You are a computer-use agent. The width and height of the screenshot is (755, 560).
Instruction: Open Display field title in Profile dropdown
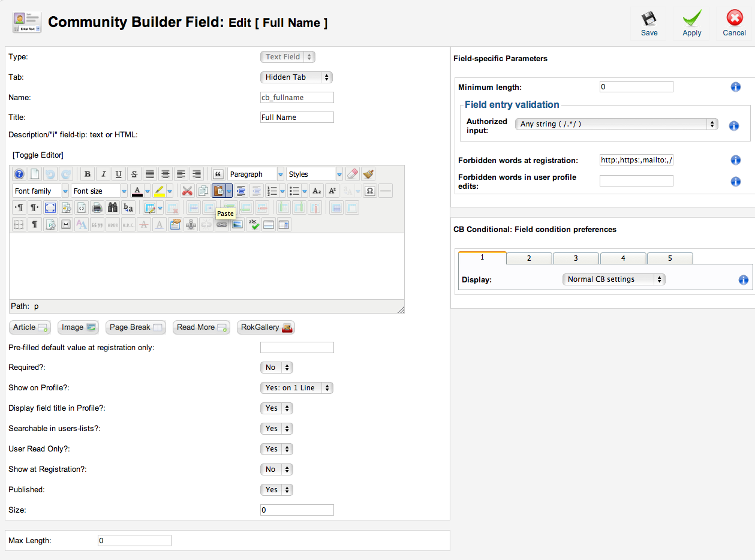click(276, 408)
